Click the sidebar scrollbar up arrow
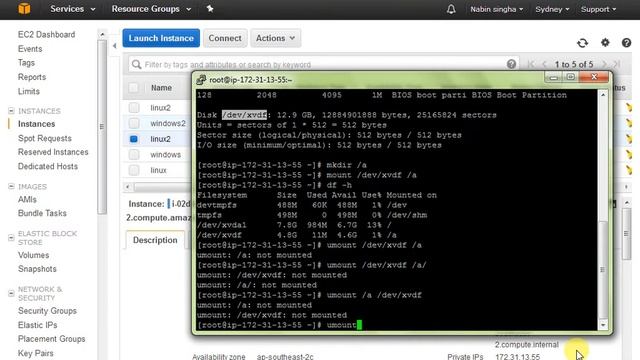Viewport: 640px width, 360px height. point(102,34)
